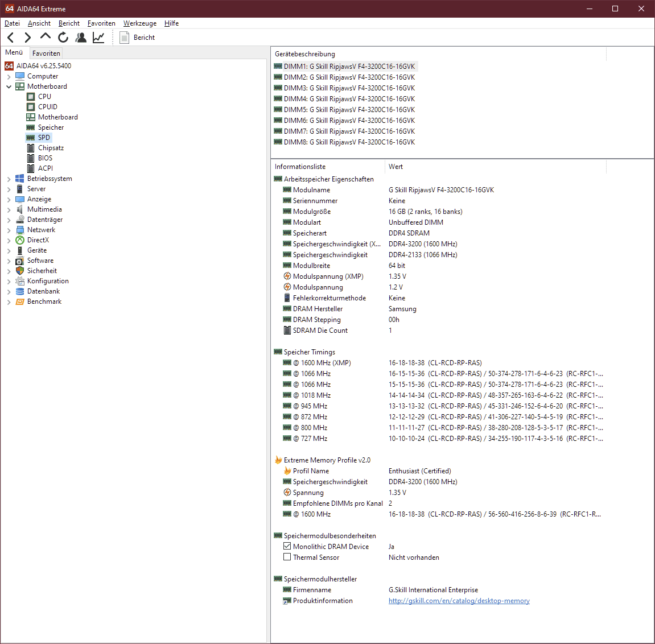Click the Benchmark icon in the tree
Viewport: 655px width, 644px height.
(x=20, y=302)
